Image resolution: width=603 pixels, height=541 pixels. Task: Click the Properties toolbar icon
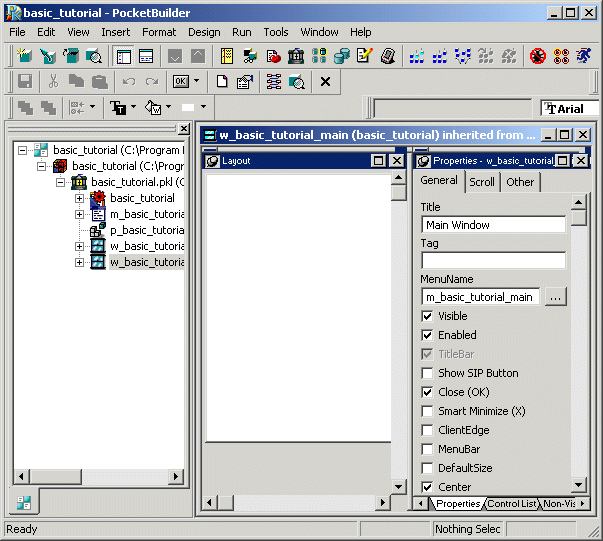coord(245,82)
